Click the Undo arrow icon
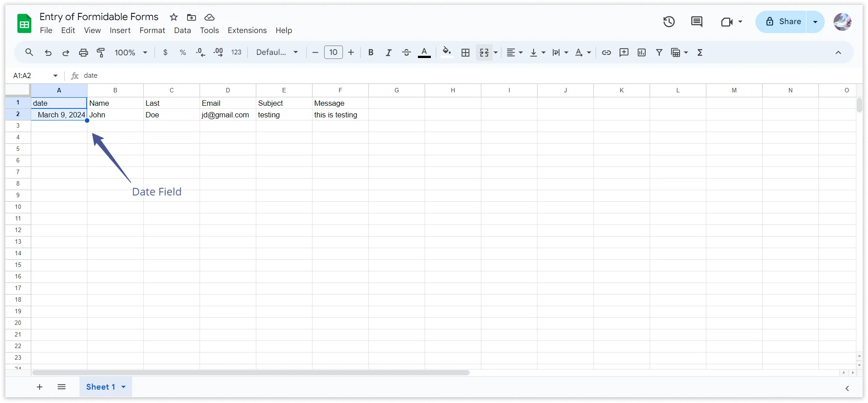Viewport: 868px width, 403px height. tap(48, 53)
